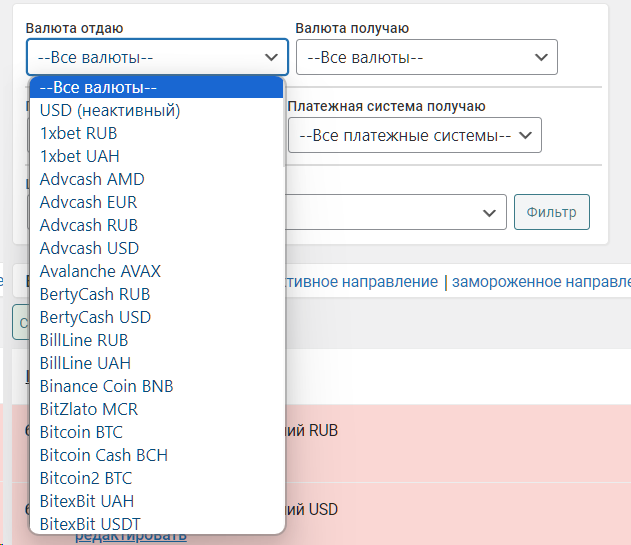Choose 'BertyCash RUB' from list
Image resolution: width=631 pixels, height=545 pixels.
[95, 294]
